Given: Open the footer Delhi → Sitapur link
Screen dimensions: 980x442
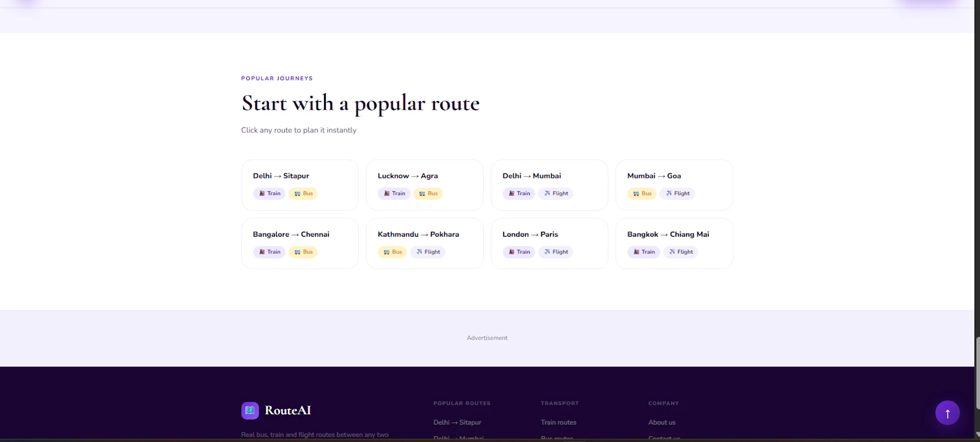Looking at the screenshot, I should (458, 422).
